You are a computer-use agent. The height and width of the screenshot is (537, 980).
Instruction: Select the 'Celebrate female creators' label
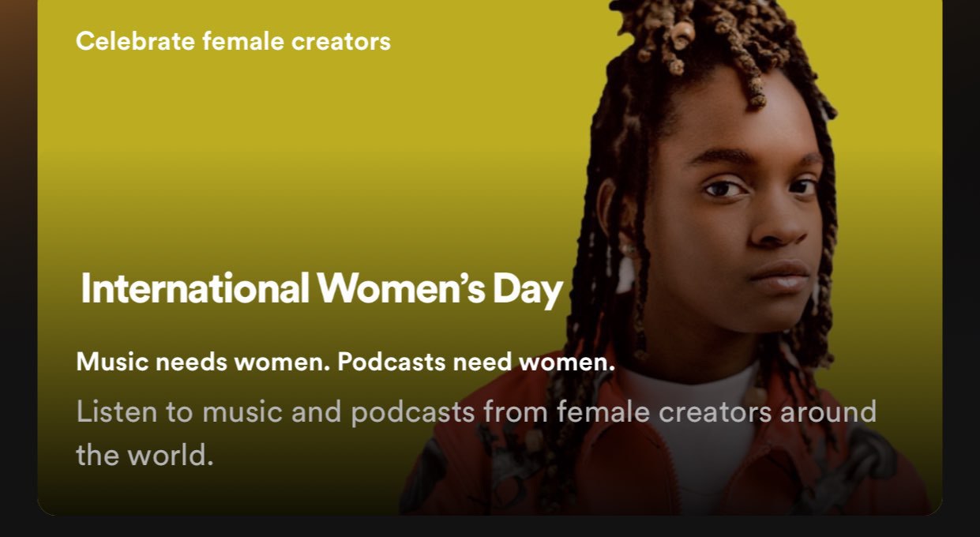click(233, 41)
